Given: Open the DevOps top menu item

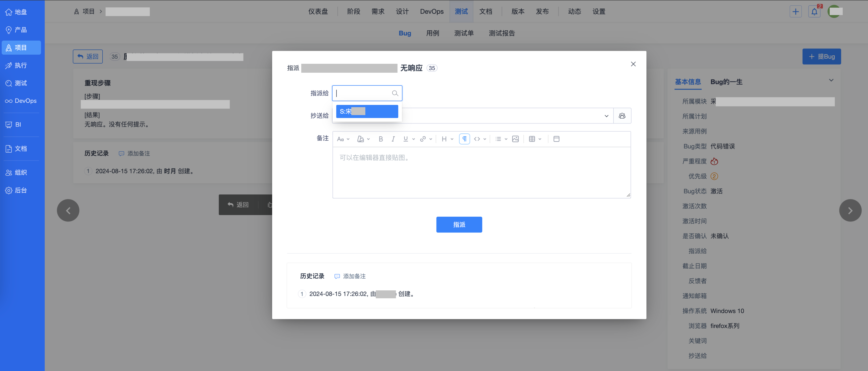Looking at the screenshot, I should pyautogui.click(x=431, y=12).
